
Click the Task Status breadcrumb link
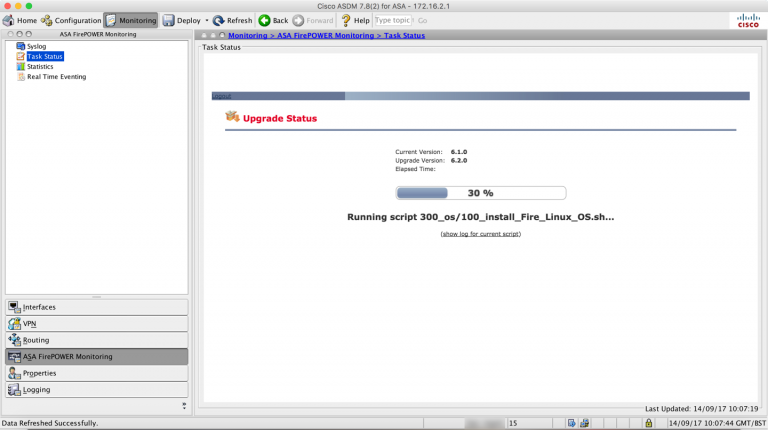[x=404, y=35]
